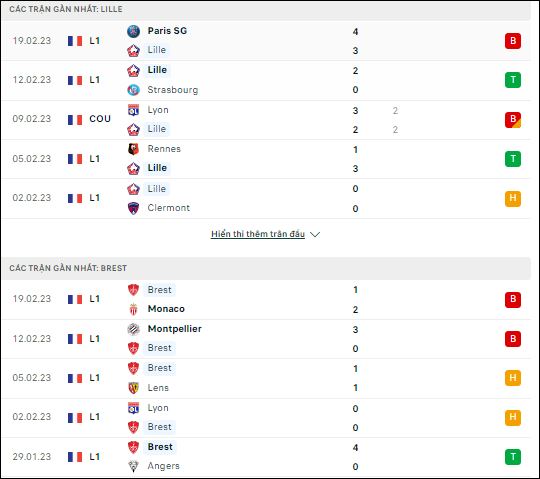Click the Clermont club crest icon

[133, 208]
